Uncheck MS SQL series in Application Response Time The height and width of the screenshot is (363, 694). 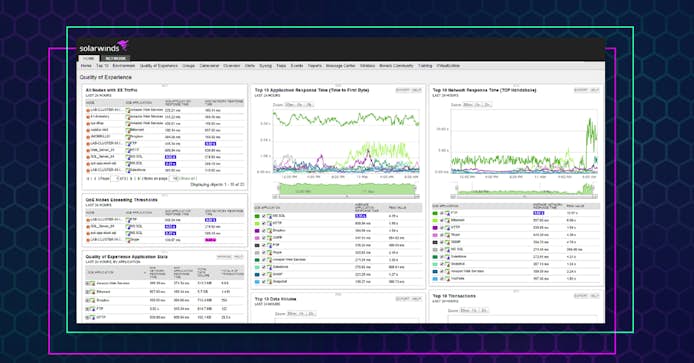coord(264,216)
